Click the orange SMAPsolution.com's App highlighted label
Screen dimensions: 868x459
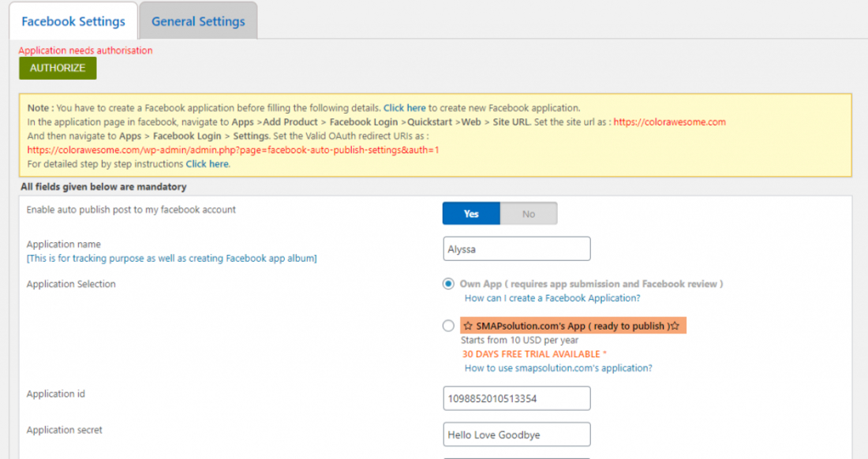point(572,326)
